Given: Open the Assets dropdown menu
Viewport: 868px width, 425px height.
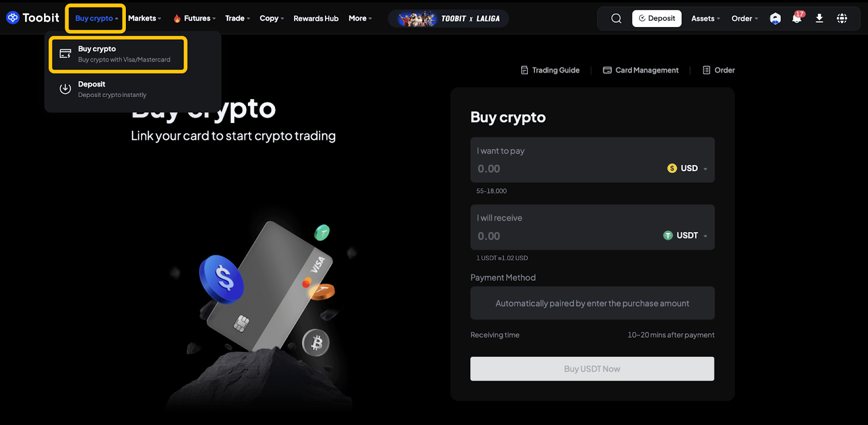Looking at the screenshot, I should (x=706, y=18).
